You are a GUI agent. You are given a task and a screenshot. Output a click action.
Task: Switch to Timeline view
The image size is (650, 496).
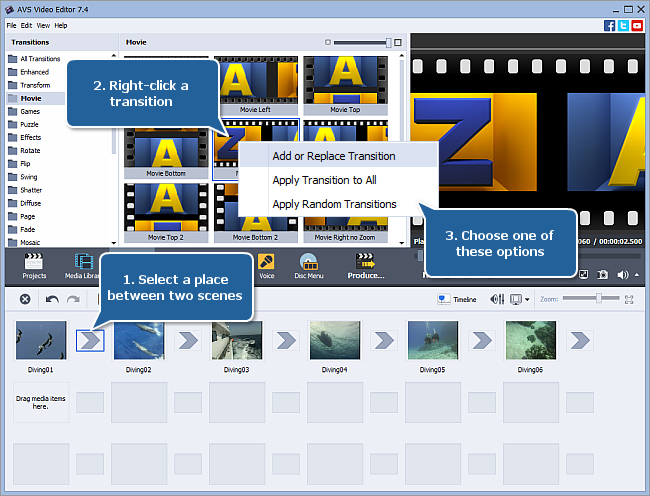(457, 299)
